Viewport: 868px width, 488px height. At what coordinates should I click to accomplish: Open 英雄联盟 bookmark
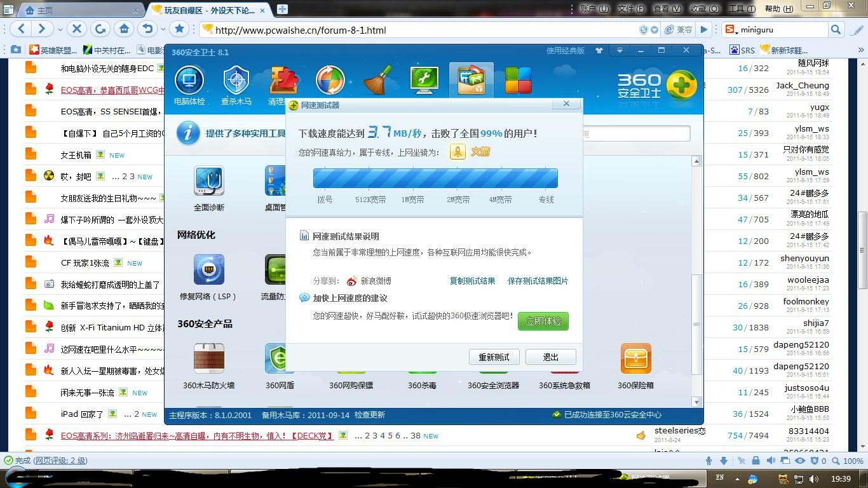pyautogui.click(x=53, y=50)
